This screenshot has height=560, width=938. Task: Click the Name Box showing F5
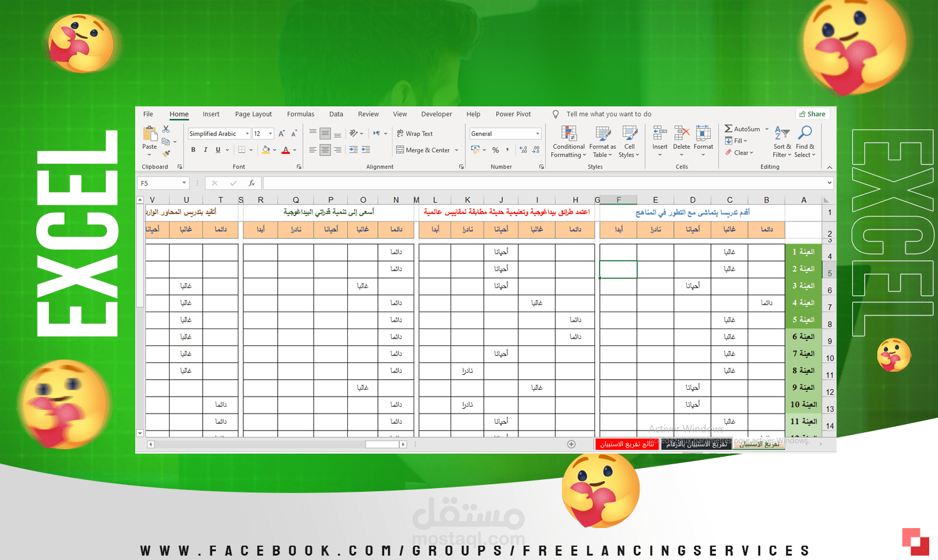[163, 183]
